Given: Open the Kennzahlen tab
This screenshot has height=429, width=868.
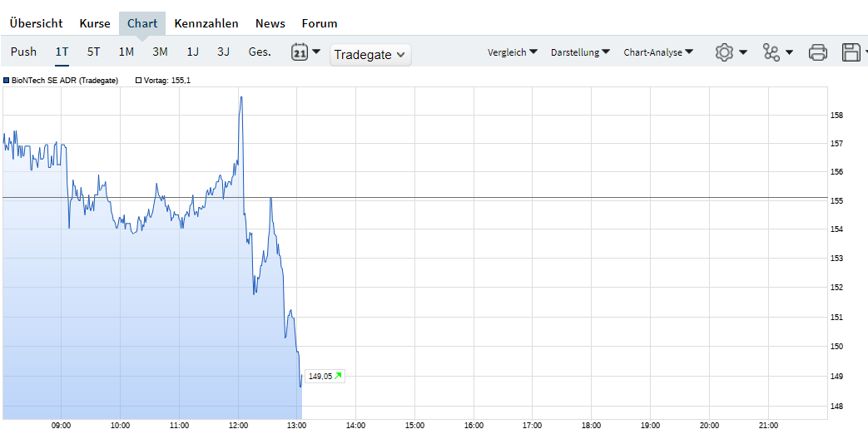Looking at the screenshot, I should coord(206,23).
